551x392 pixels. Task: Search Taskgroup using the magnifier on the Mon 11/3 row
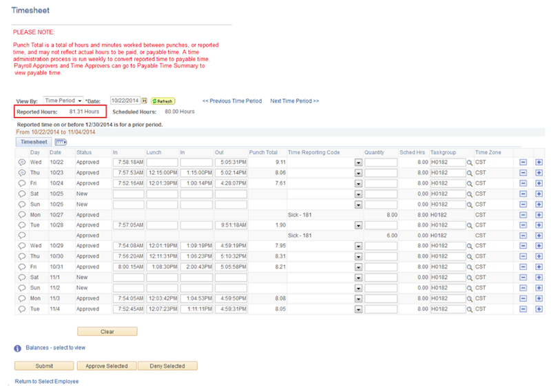pyautogui.click(x=470, y=299)
